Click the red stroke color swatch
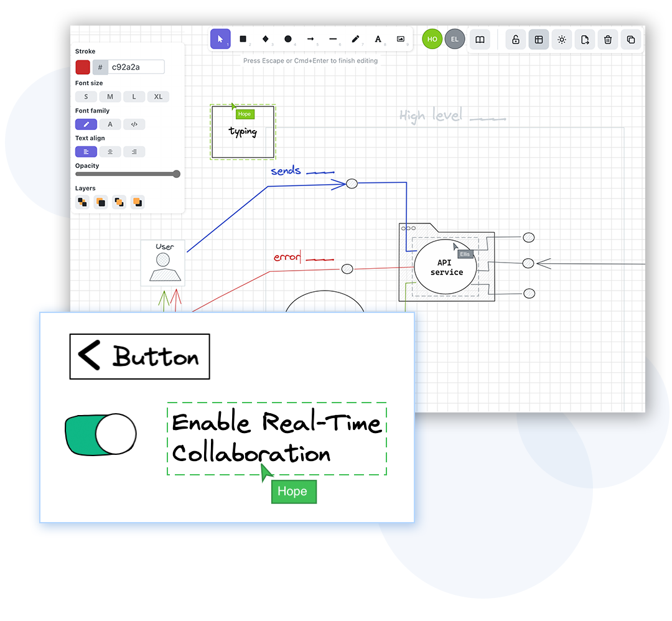The height and width of the screenshot is (621, 672). coord(83,67)
